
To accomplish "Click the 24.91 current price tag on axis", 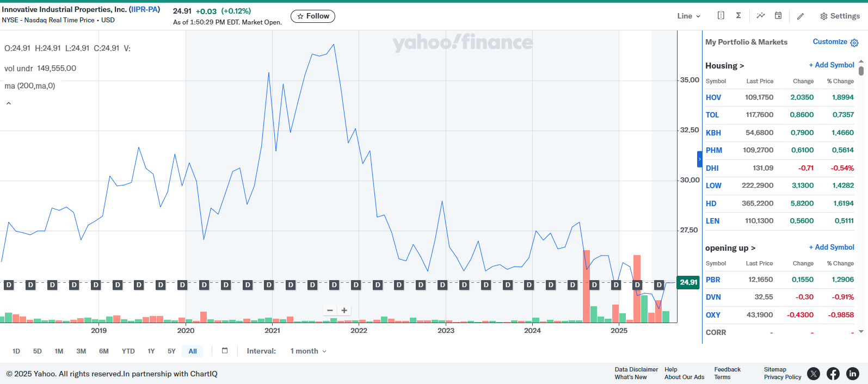I will (688, 282).
